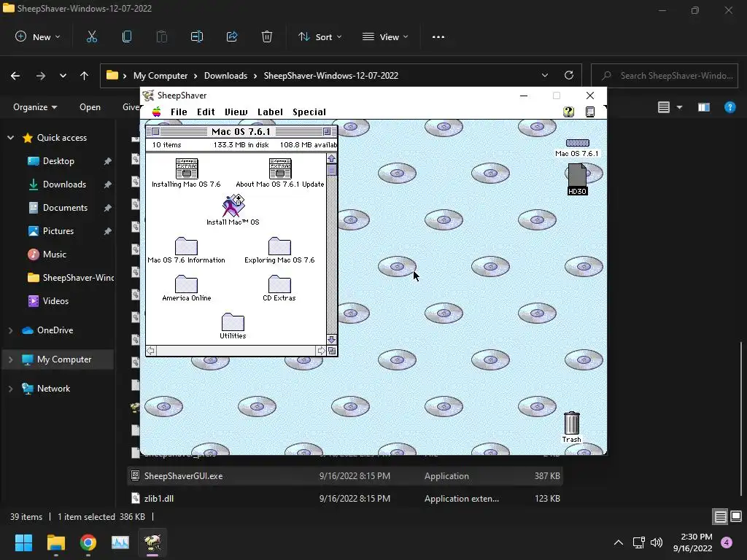
Task: Open the Windows Start button
Action: [x=23, y=542]
